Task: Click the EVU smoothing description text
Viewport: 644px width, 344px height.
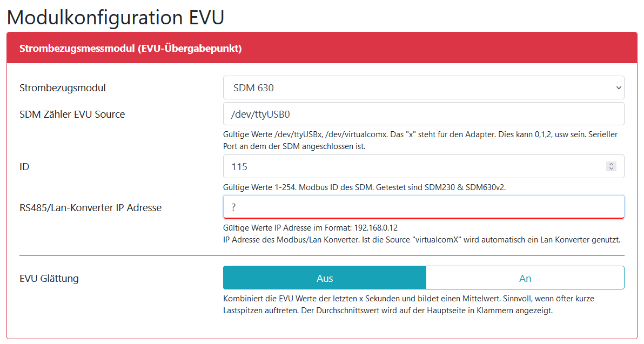Action: click(411, 304)
